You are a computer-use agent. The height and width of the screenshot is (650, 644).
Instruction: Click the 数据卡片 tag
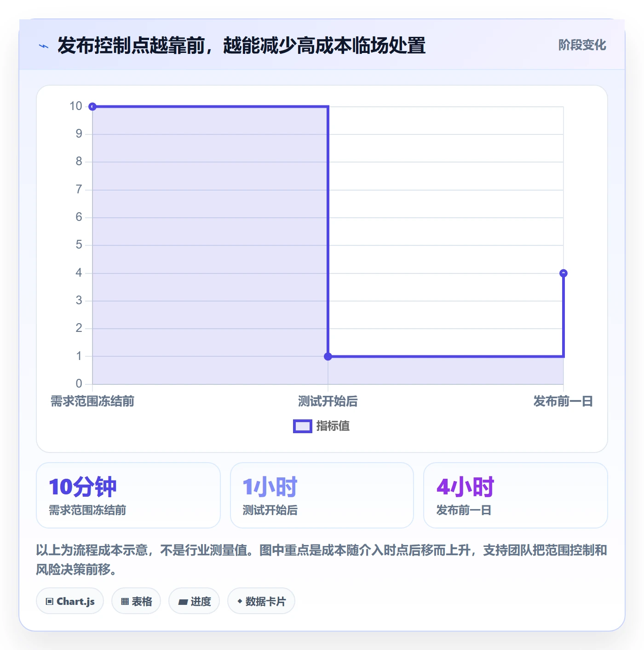pos(261,601)
